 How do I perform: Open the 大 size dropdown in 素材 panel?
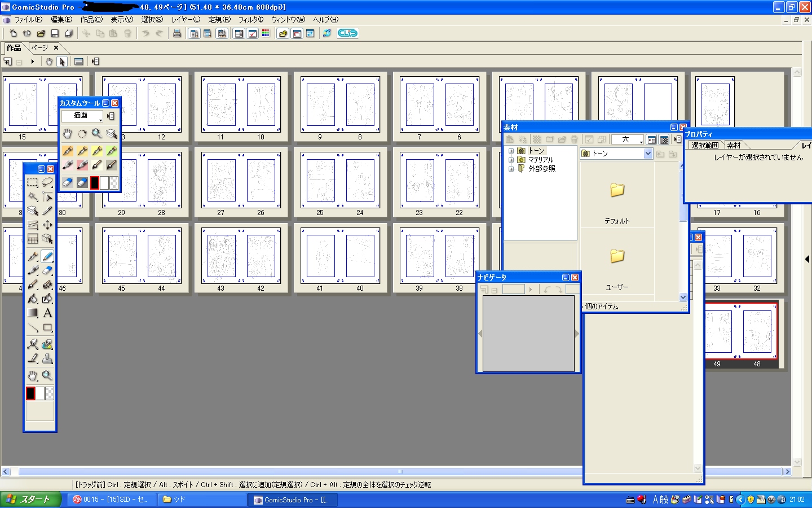pyautogui.click(x=628, y=139)
